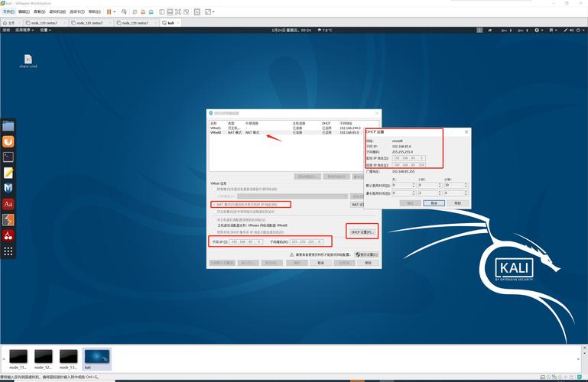Screen dimensions: 588x382
Task: Select the NAT mode radio button
Action: click(215, 205)
